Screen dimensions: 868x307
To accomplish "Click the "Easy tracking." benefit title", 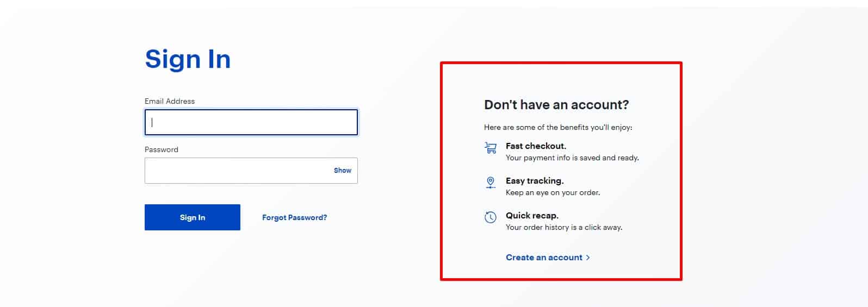I will (x=535, y=180).
